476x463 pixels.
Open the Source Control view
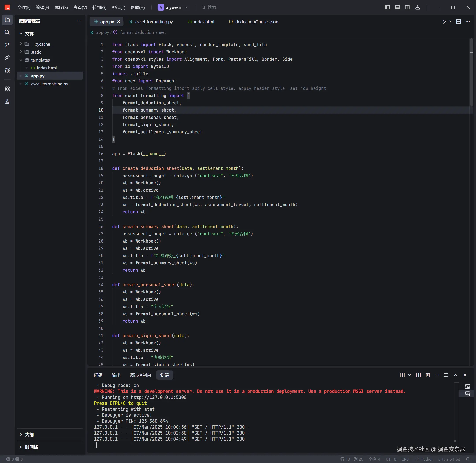coord(7,45)
